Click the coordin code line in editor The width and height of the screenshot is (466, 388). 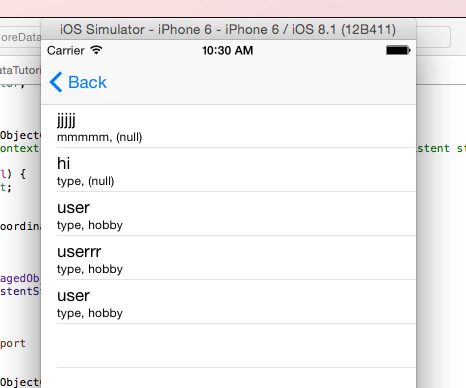(x=20, y=226)
